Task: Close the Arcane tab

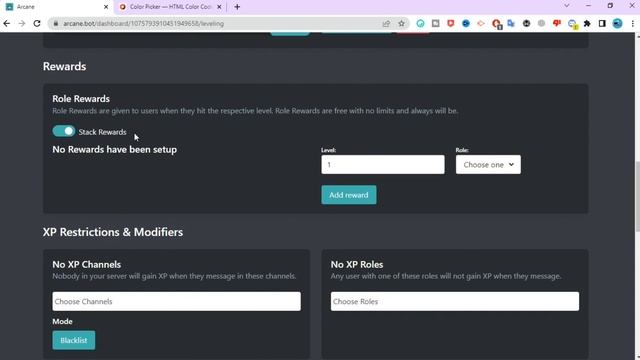Action: click(x=106, y=7)
